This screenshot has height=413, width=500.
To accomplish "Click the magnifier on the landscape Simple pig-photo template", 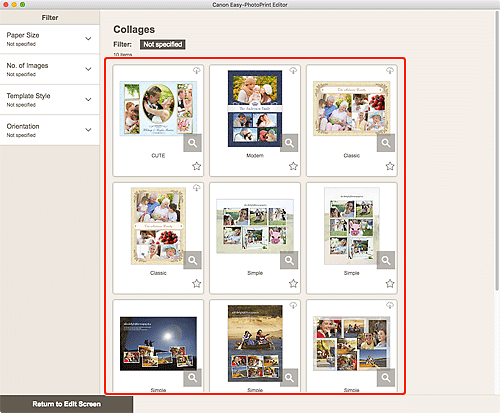I will point(289,260).
